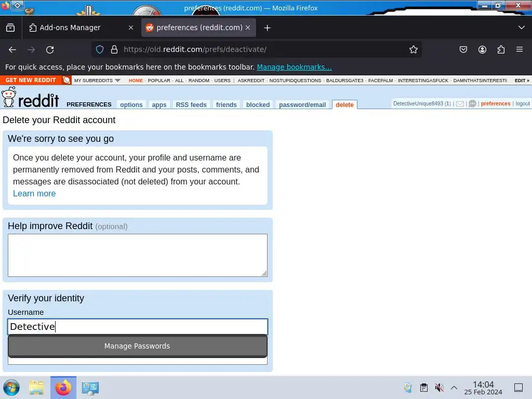Visit BALDURSGATE3 subreddit
The height and width of the screenshot is (399, 532).
[x=345, y=81]
